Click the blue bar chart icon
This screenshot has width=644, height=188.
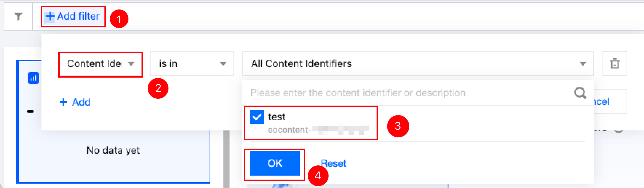pyautogui.click(x=33, y=78)
